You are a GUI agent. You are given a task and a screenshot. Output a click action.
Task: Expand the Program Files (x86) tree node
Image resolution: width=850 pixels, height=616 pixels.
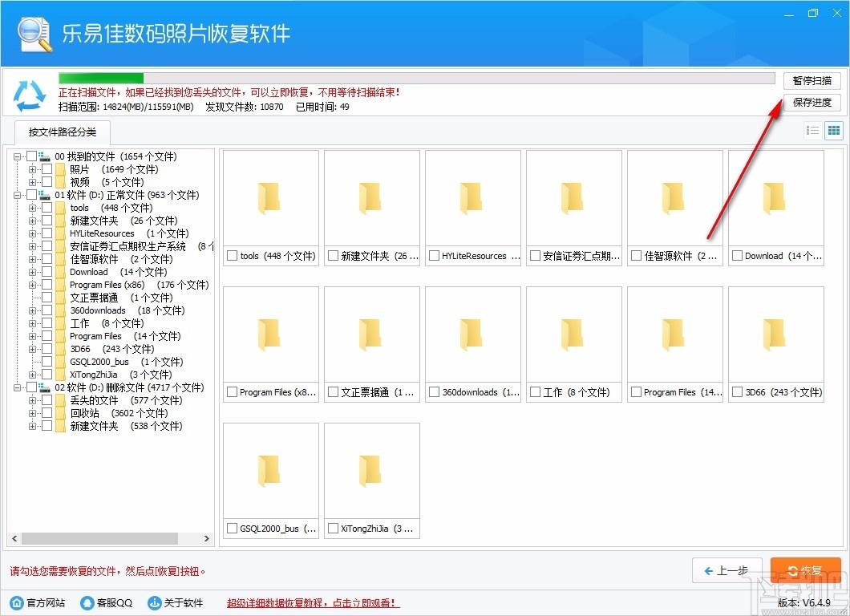(x=33, y=286)
